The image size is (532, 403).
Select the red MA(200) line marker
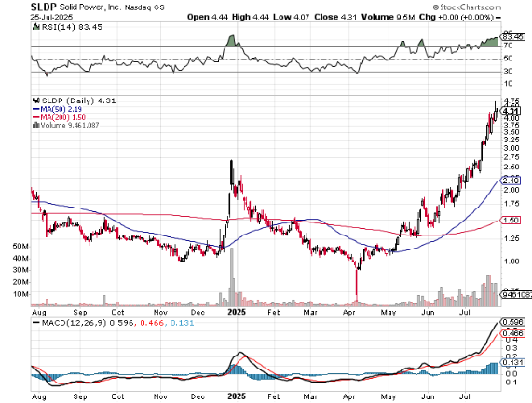tap(35, 117)
